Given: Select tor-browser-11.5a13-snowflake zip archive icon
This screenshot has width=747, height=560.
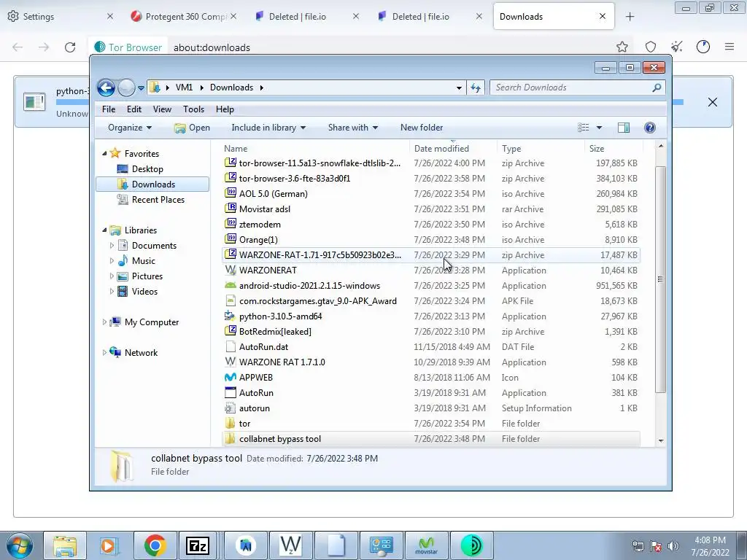Looking at the screenshot, I should click(x=230, y=163).
